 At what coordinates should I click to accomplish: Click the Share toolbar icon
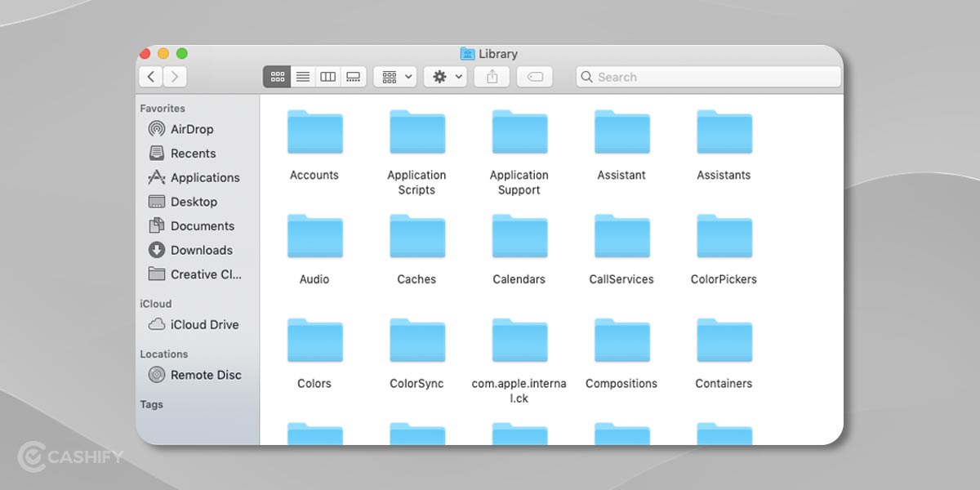pos(492,76)
